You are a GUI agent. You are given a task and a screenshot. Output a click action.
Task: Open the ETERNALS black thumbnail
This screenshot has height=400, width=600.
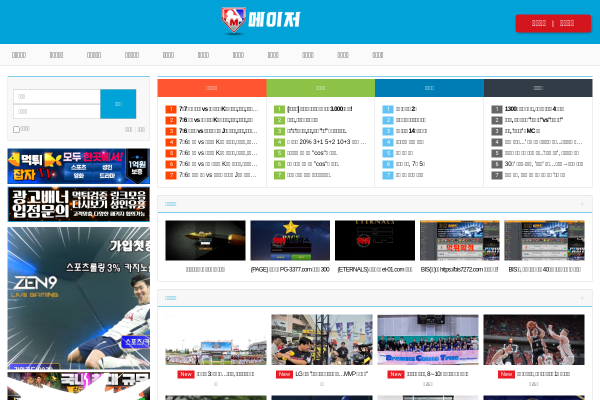point(375,240)
